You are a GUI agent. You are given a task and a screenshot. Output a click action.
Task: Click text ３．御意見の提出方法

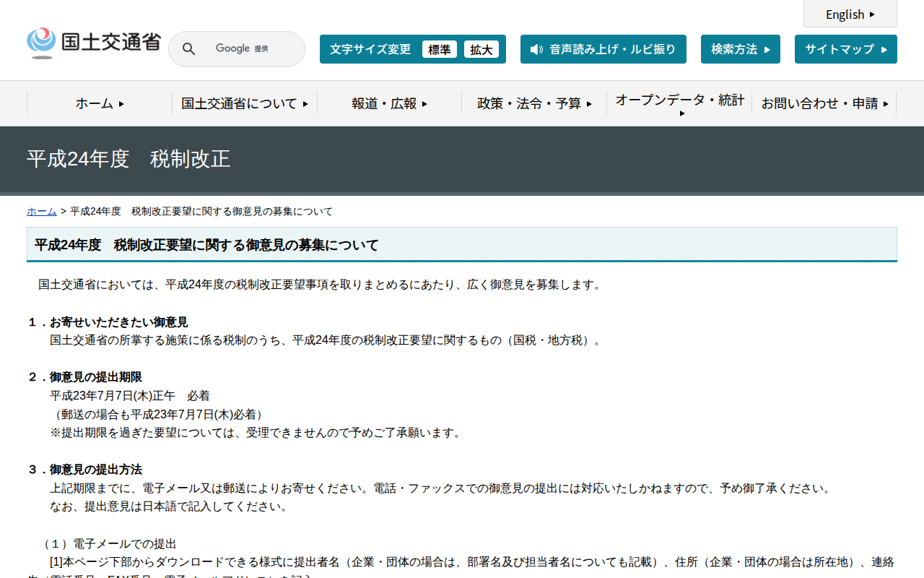[84, 470]
